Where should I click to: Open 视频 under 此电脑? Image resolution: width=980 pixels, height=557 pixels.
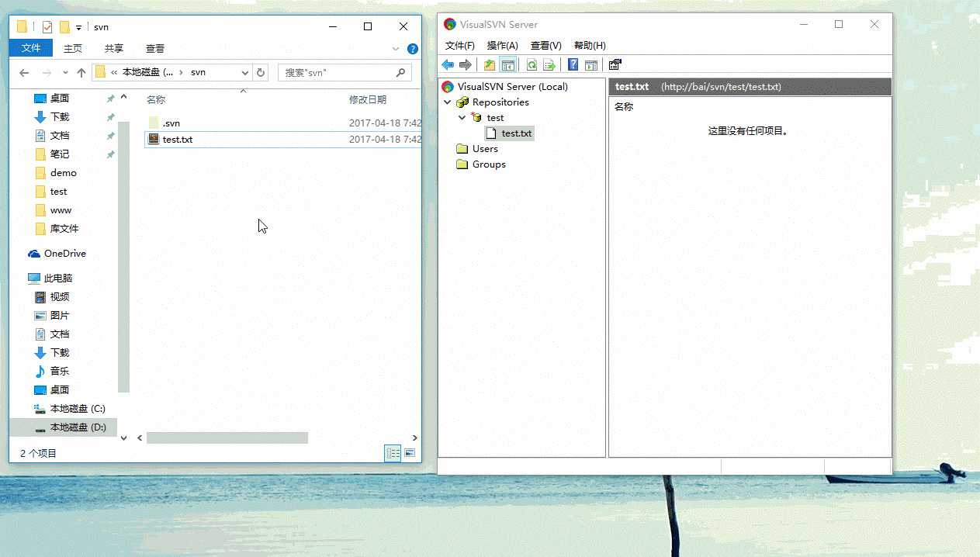click(x=60, y=297)
